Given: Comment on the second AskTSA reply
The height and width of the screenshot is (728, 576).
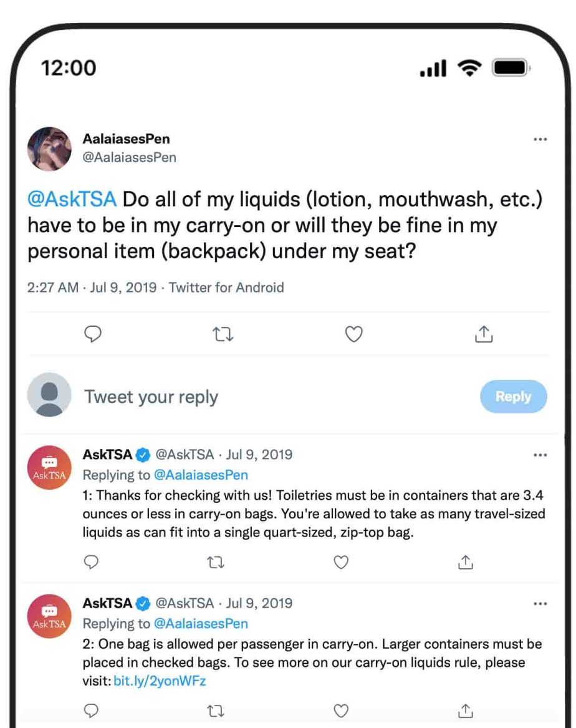Looking at the screenshot, I should click(x=92, y=711).
